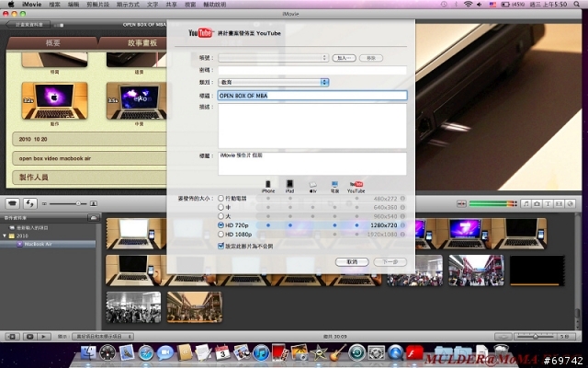Open the Transitions browser icon
The height and width of the screenshot is (368, 588).
point(560,203)
